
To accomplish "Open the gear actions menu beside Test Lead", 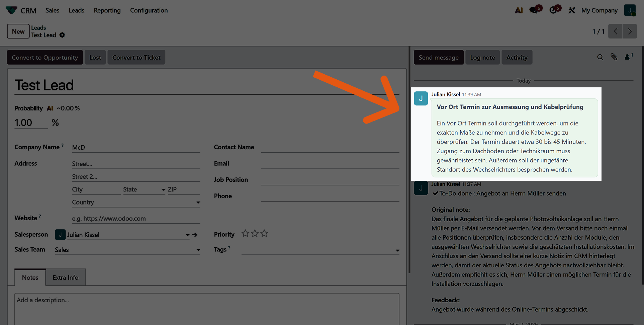I will [62, 35].
